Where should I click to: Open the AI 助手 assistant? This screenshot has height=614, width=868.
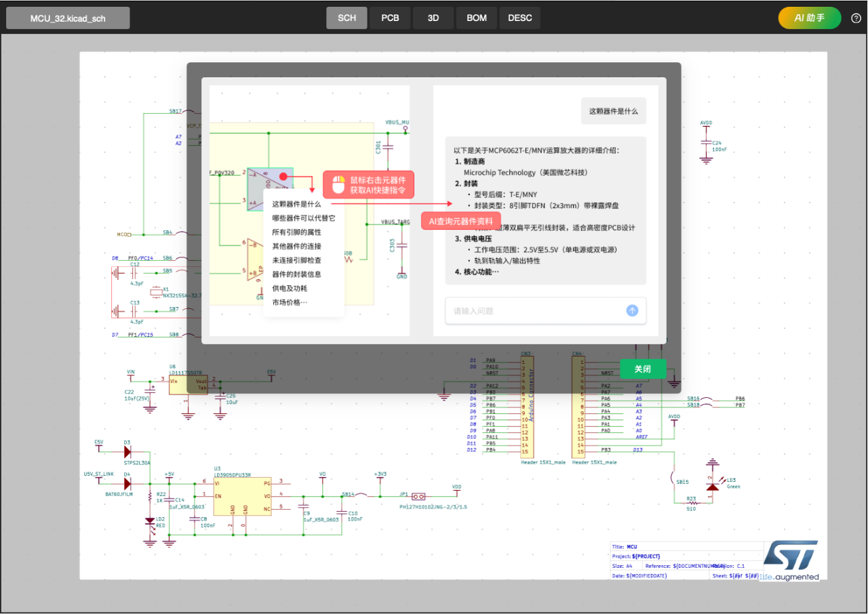click(810, 18)
